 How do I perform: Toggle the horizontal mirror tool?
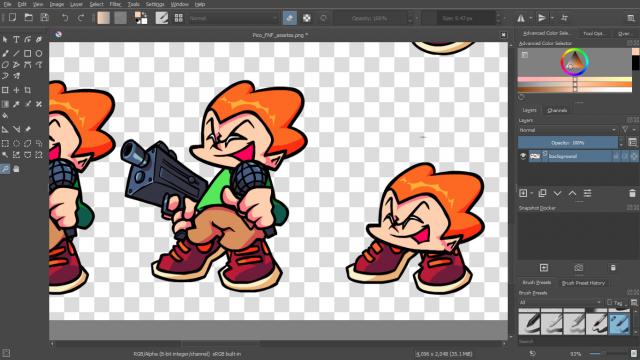[521, 18]
